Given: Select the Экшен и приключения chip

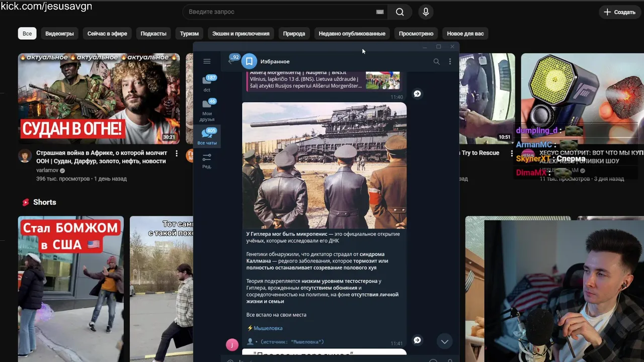Looking at the screenshot, I should pyautogui.click(x=240, y=34).
